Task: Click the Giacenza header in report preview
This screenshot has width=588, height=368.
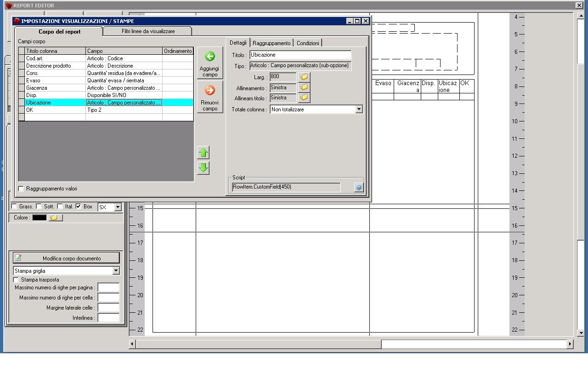Action: 408,86
